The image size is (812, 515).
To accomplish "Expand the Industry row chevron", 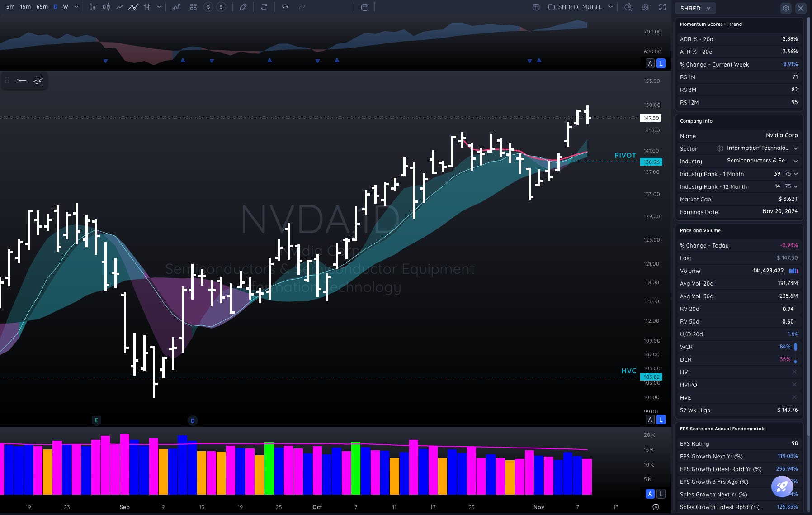I will (x=796, y=161).
